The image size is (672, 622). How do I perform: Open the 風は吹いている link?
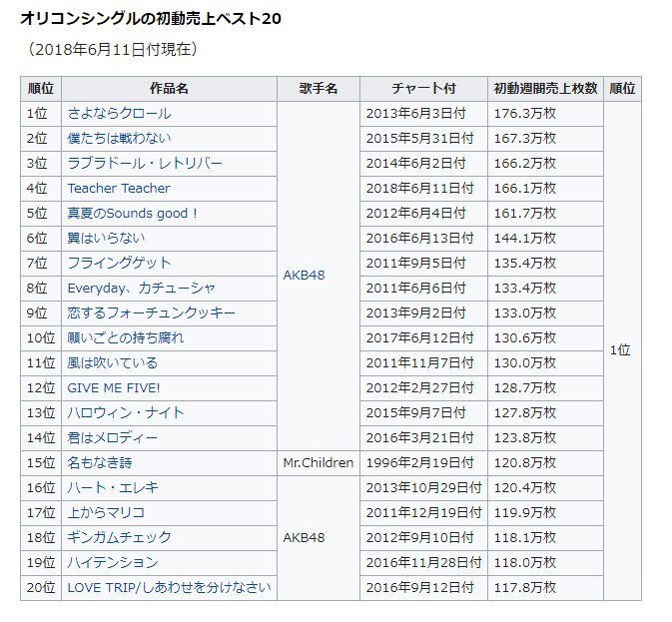[x=112, y=362]
